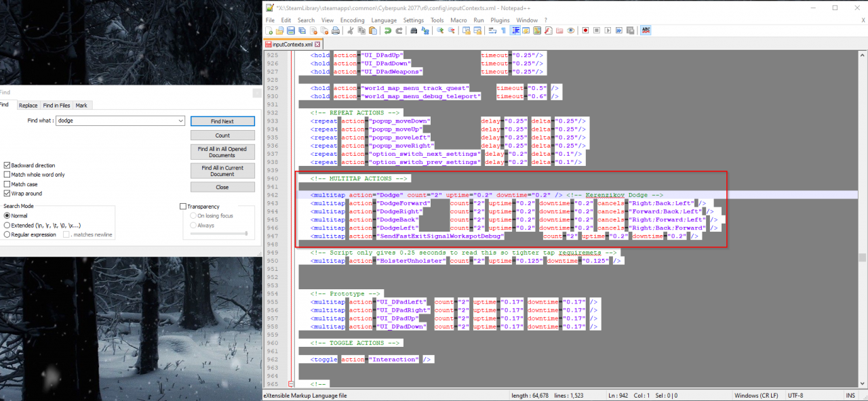Viewport: 868px width, 401px height.
Task: Click the Cut scissors toolbar icon
Action: pos(351,30)
